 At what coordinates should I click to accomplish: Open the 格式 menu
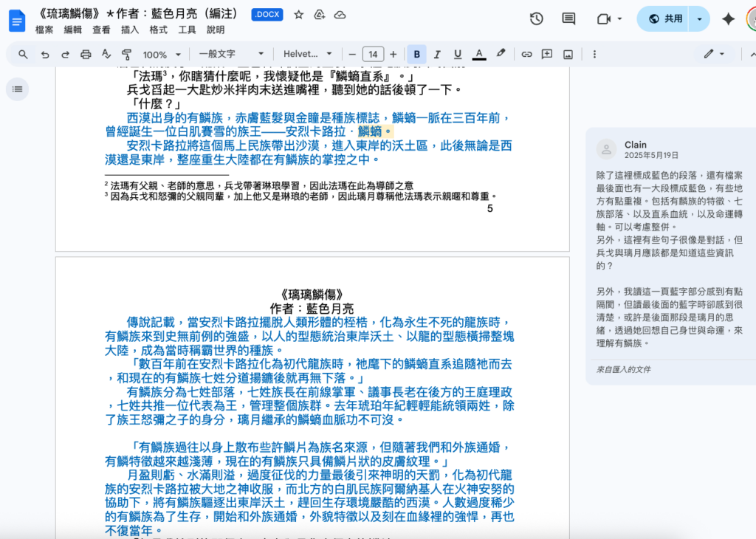pyautogui.click(x=158, y=30)
